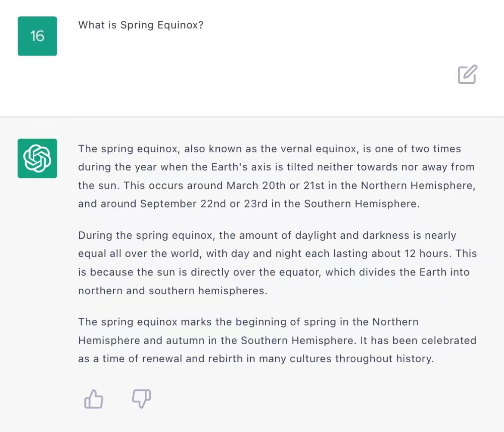Click 'northern and southern hemispheres' text
The image size is (504, 432).
(172, 290)
